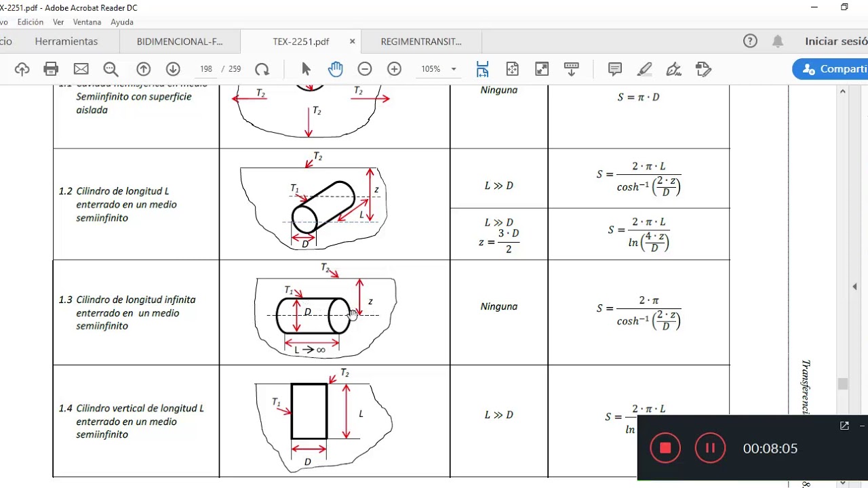Minimize the Acrobat Reader window

click(x=814, y=7)
